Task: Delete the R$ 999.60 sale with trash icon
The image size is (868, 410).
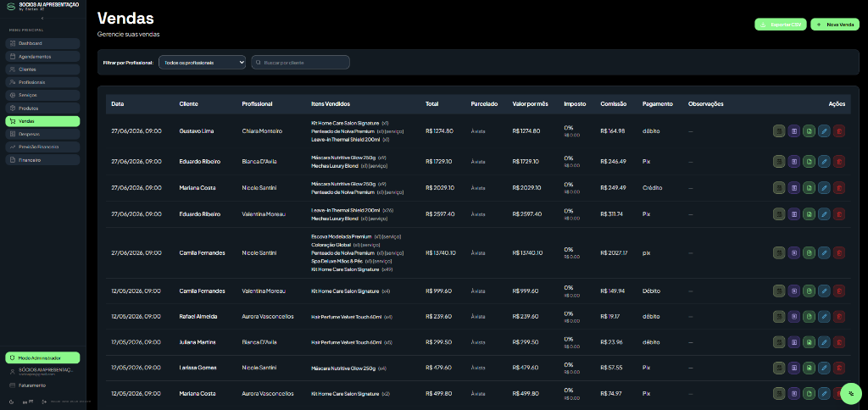Action: tap(838, 291)
